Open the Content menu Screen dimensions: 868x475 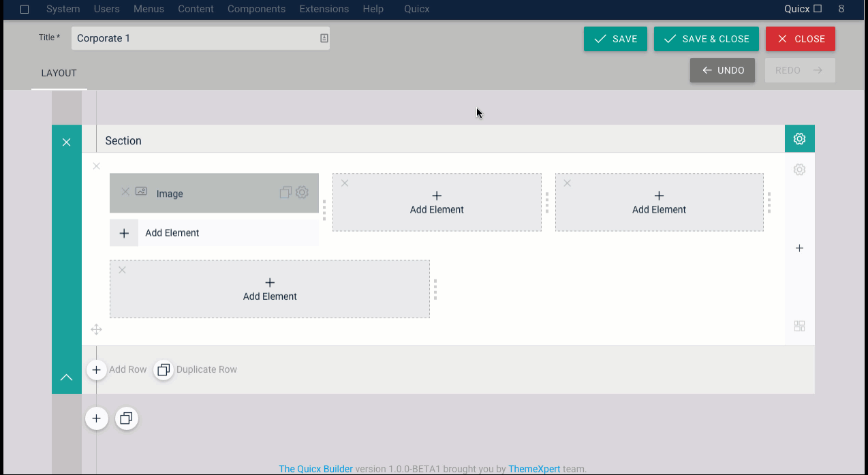(x=196, y=9)
